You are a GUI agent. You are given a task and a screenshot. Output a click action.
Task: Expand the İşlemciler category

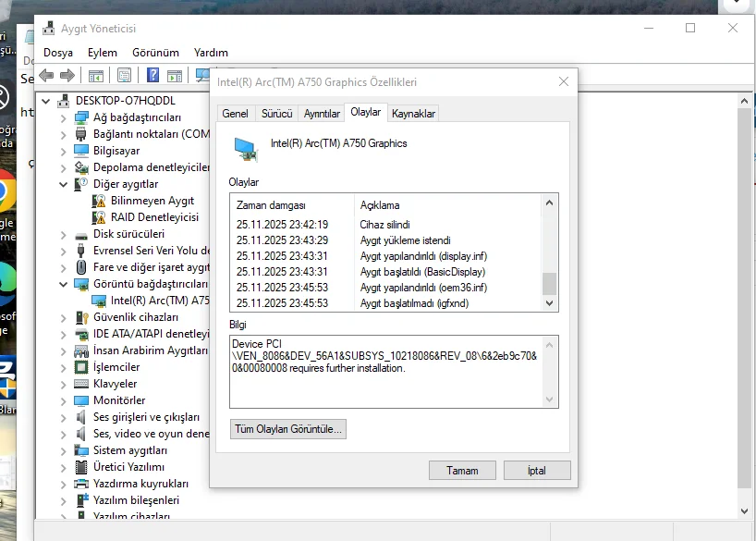point(63,367)
